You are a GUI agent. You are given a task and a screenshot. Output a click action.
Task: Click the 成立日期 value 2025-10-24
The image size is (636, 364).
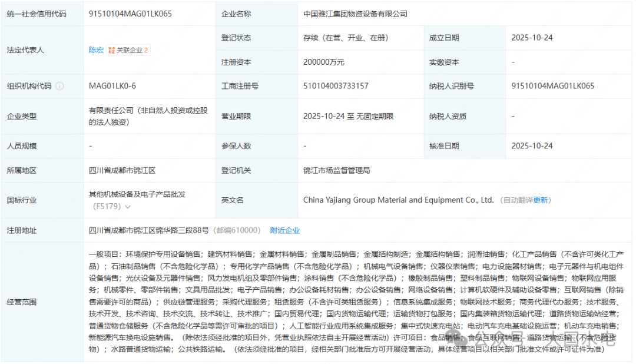click(x=532, y=37)
